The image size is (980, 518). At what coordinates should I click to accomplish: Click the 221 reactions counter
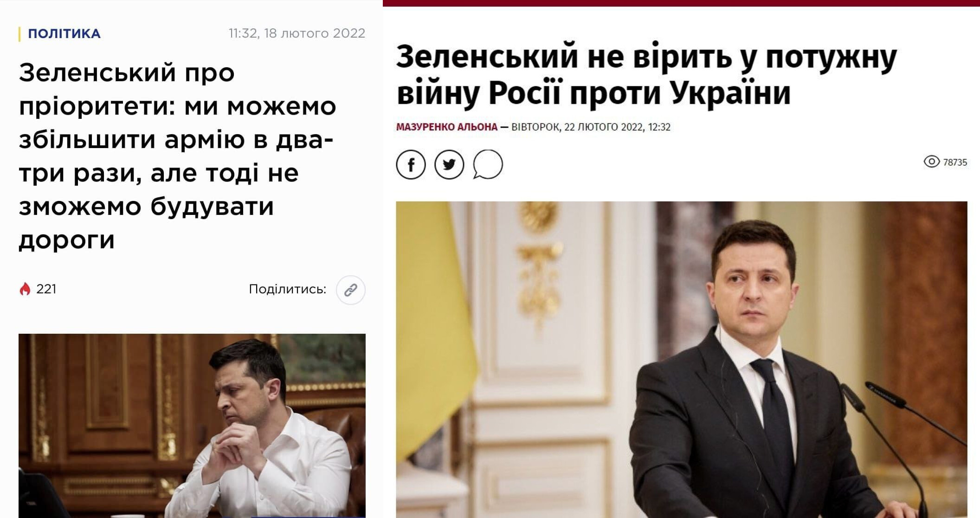pos(46,289)
